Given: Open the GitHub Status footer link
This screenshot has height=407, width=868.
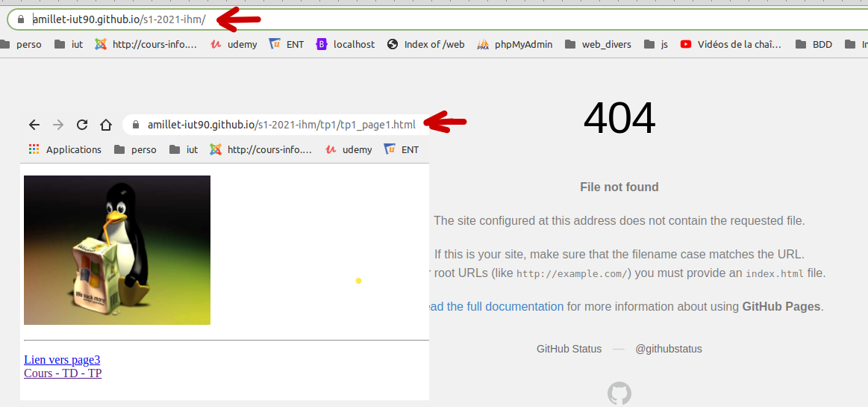Looking at the screenshot, I should 569,349.
